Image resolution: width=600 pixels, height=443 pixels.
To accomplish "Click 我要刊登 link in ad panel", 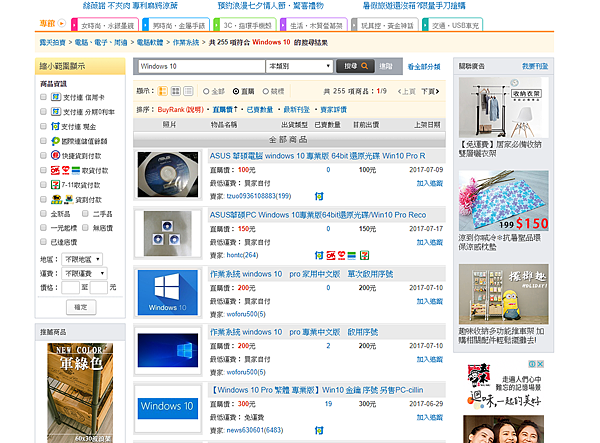I will [535, 66].
